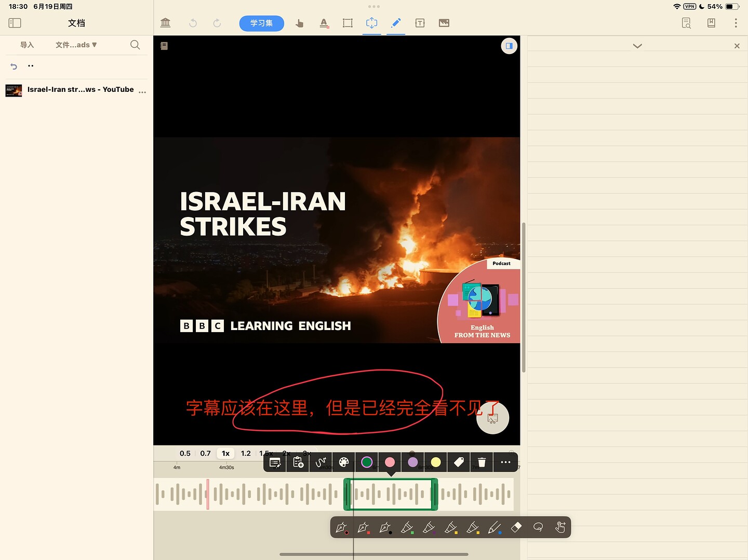This screenshot has width=748, height=560.
Task: Open the note card edit icon
Action: pos(275,462)
